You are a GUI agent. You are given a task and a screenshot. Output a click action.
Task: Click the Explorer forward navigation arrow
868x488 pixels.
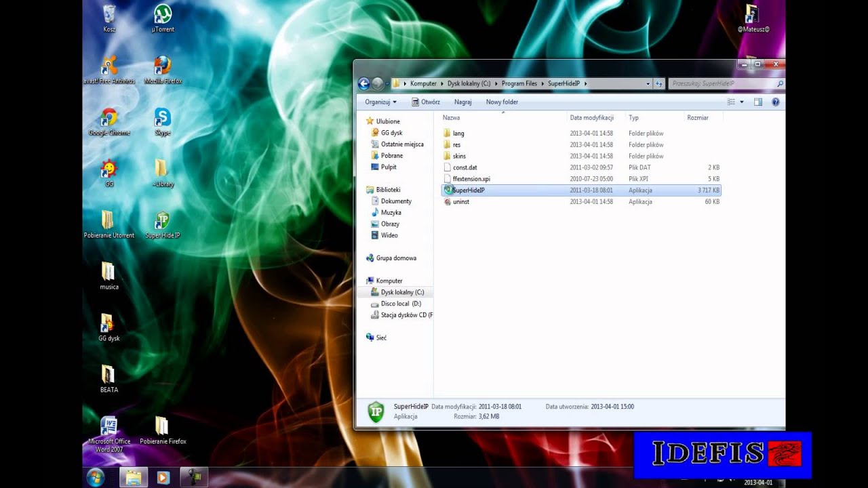378,83
